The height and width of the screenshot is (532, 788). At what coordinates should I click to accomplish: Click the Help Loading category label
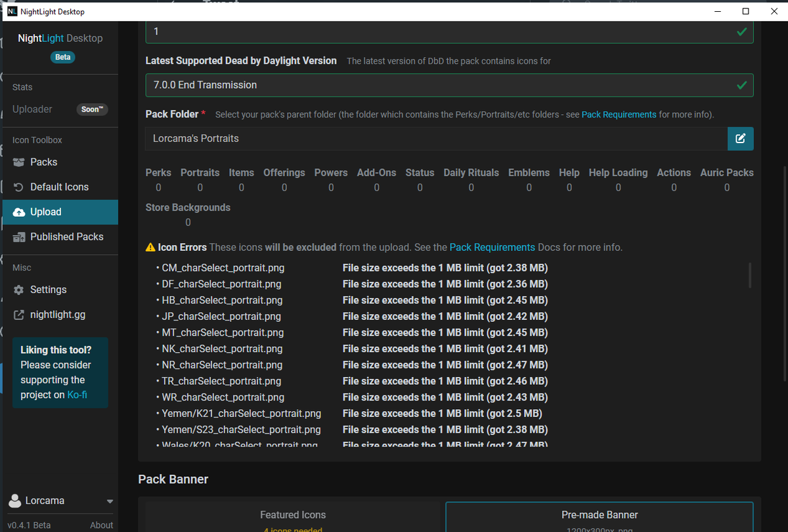click(618, 173)
